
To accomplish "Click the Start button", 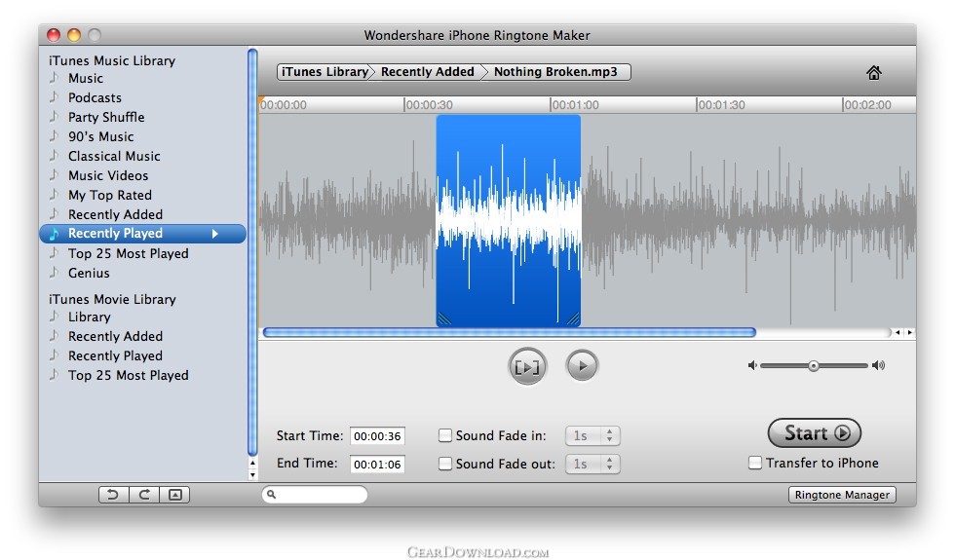I will (815, 433).
